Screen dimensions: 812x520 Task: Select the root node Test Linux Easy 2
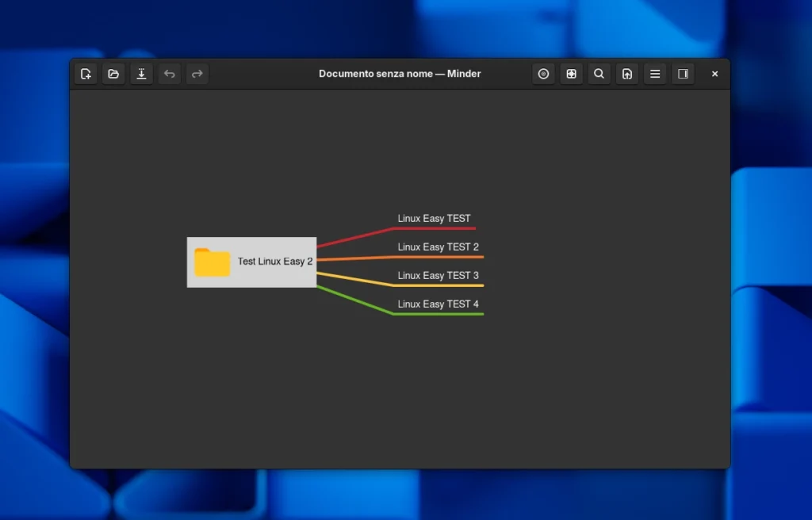coord(275,262)
